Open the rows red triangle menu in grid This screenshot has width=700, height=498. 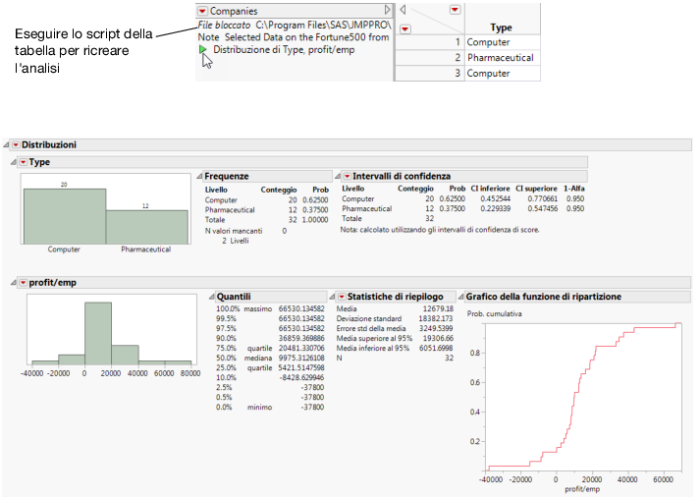(x=404, y=29)
